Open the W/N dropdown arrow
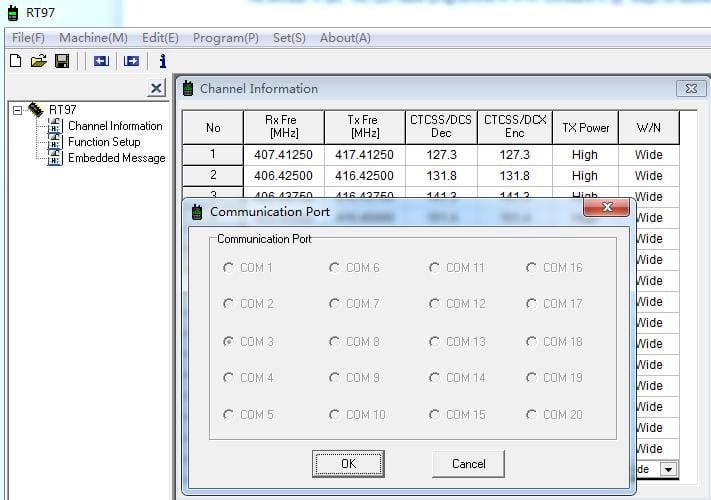The height and width of the screenshot is (500, 711). (667, 468)
